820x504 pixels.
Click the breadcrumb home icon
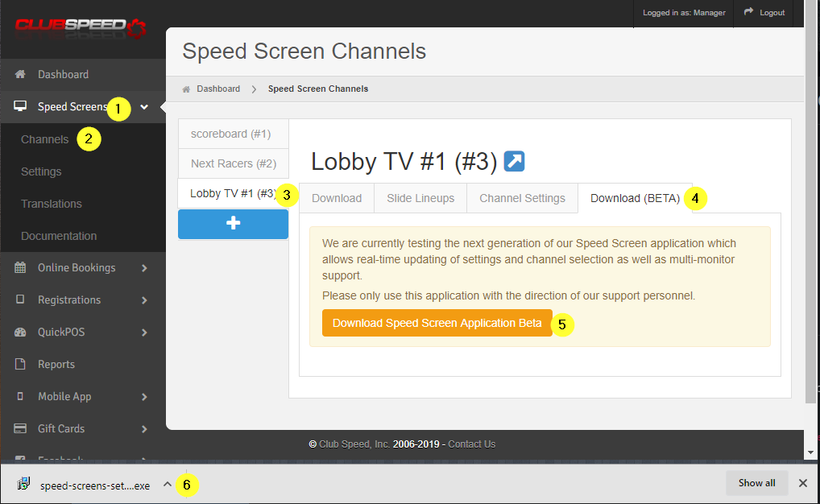(185, 89)
